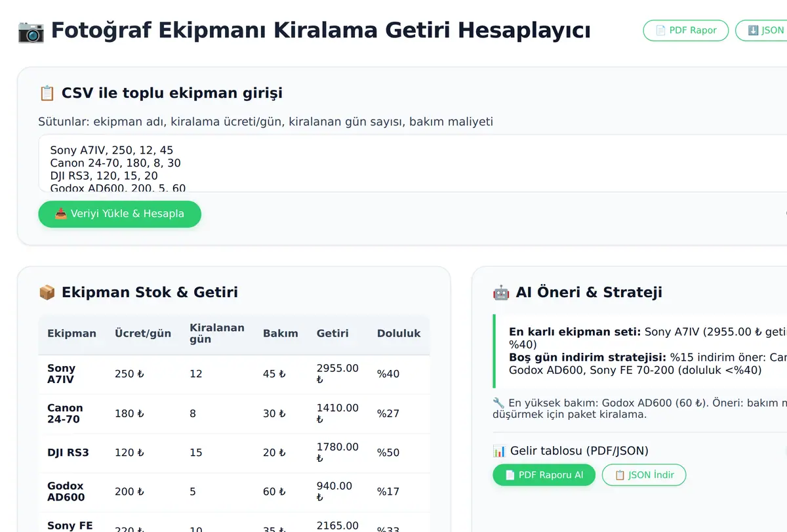Click the 30 ₺ maintenance cell
The height and width of the screenshot is (532, 787).
click(x=274, y=413)
